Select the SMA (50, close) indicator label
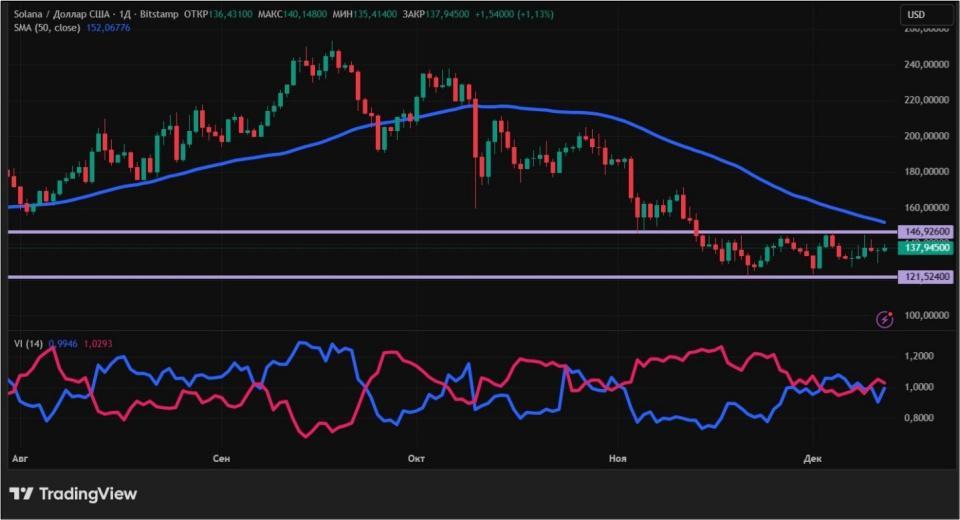 pos(44,28)
